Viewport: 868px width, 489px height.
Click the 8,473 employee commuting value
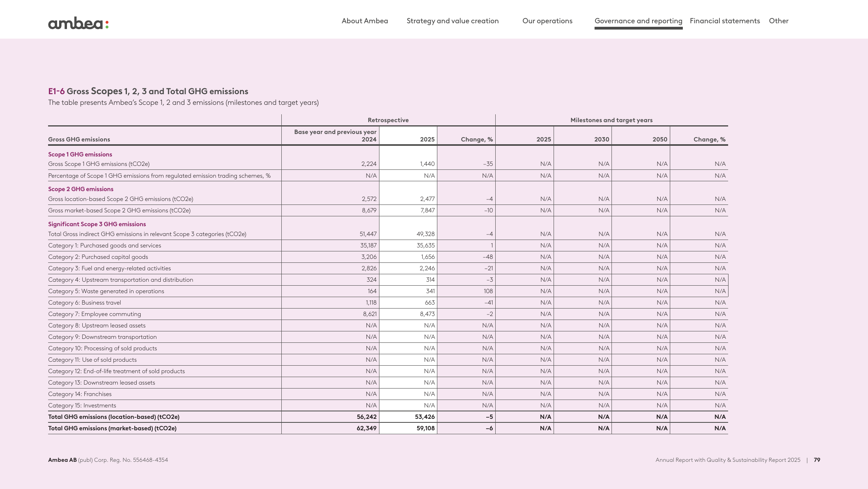(x=427, y=314)
